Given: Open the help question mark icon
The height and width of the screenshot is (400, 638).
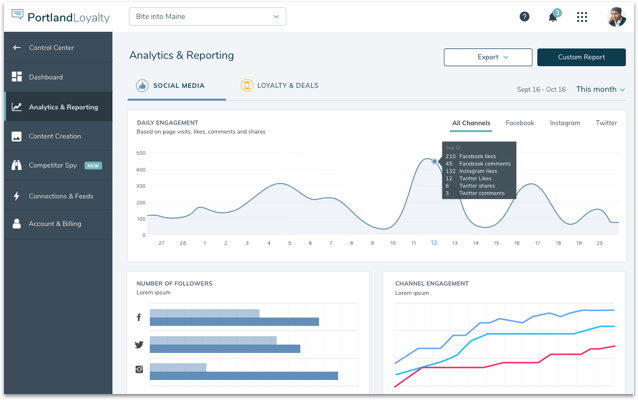Looking at the screenshot, I should pyautogui.click(x=524, y=17).
